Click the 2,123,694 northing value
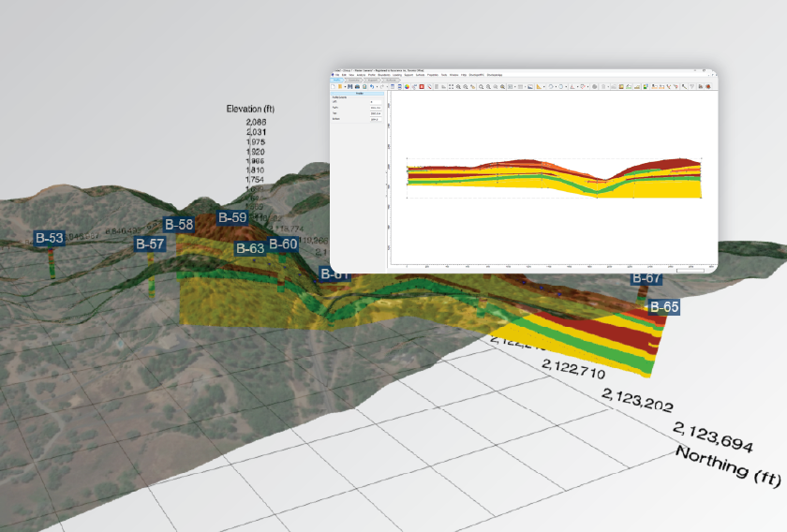 713,436
